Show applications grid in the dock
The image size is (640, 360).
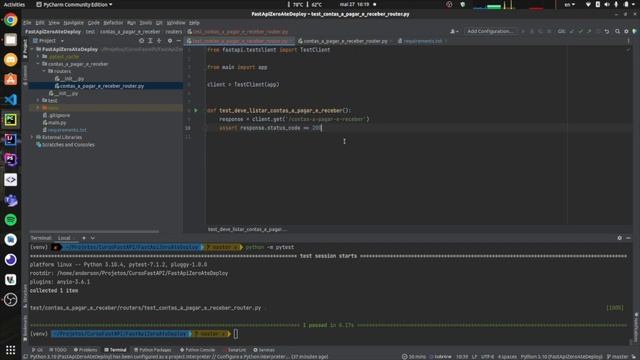click(x=11, y=350)
